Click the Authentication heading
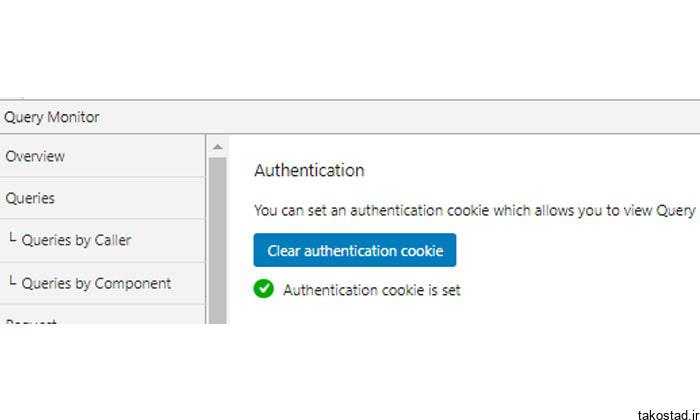This screenshot has width=700, height=420. click(309, 170)
